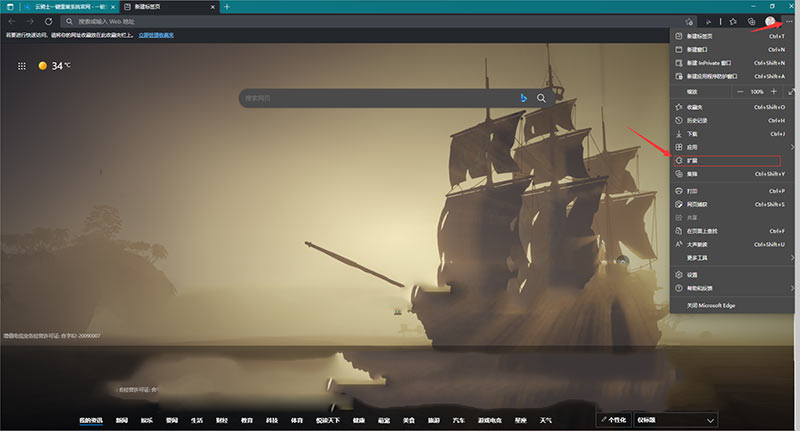Choose 大声朗读 Ctrl+Shift+U item
Viewport: 800px width, 431px height.
click(732, 244)
